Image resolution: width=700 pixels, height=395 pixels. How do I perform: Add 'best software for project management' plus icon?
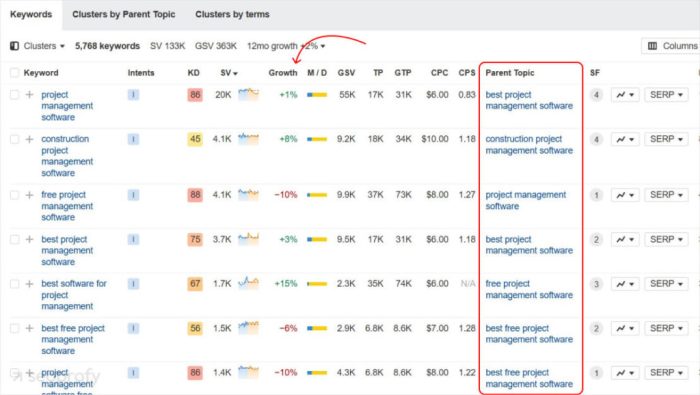pyautogui.click(x=29, y=284)
